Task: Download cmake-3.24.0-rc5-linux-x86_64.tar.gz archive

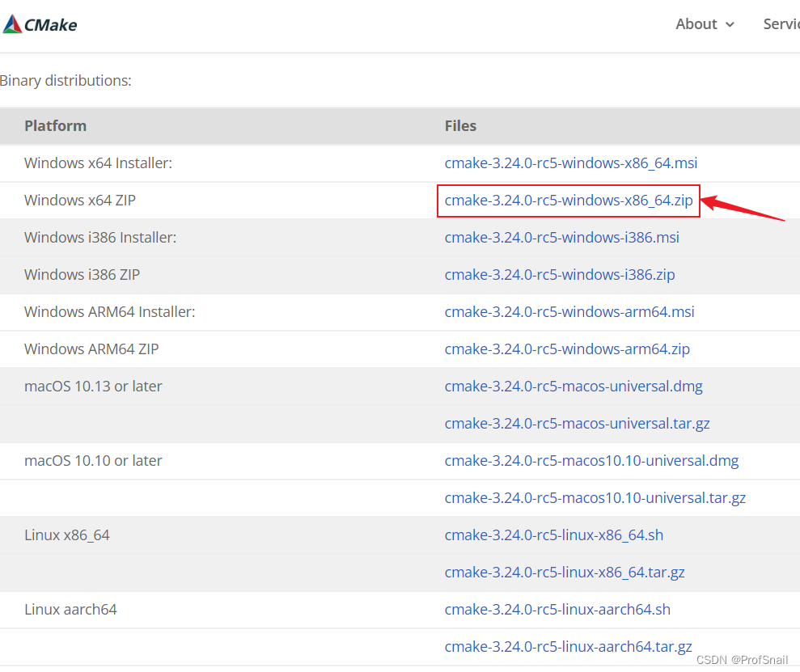Action: [565, 572]
